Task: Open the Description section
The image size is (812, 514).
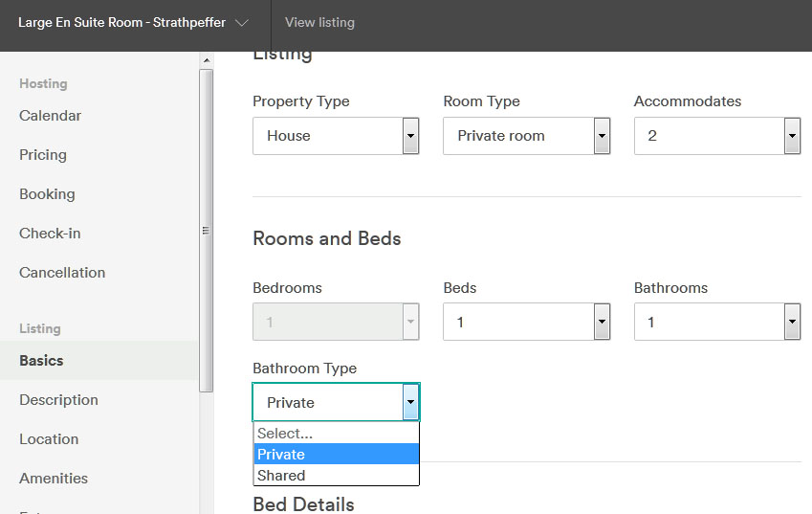Action: click(58, 400)
